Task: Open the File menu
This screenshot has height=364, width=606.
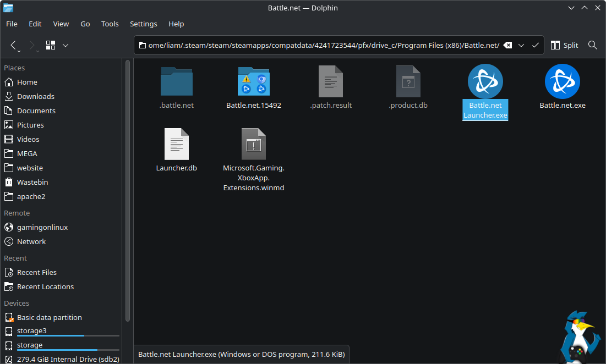Action: pyautogui.click(x=12, y=24)
